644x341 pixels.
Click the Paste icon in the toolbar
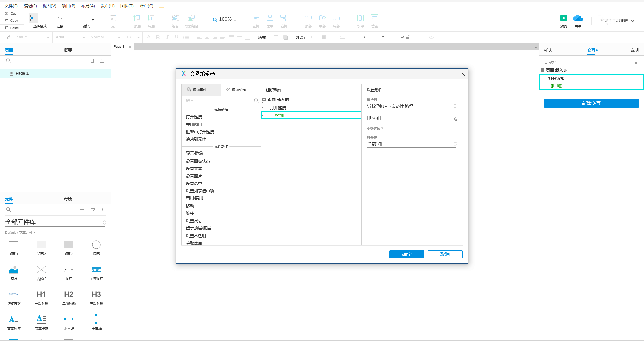pyautogui.click(x=7, y=28)
